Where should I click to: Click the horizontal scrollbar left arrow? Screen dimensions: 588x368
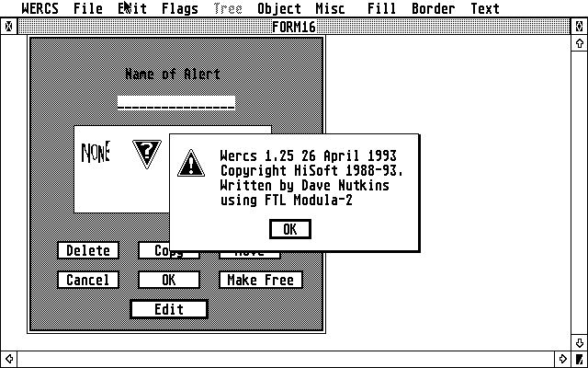[8, 359]
